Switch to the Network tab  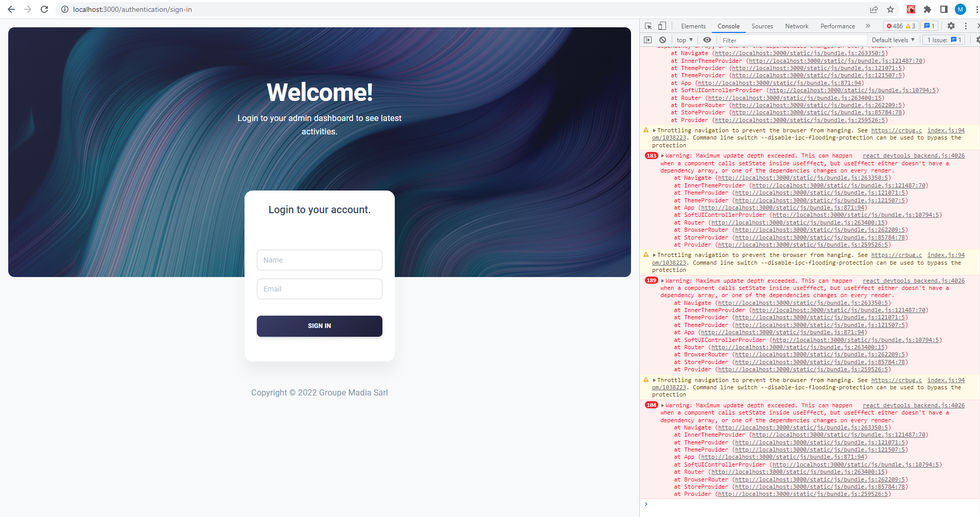coord(796,26)
